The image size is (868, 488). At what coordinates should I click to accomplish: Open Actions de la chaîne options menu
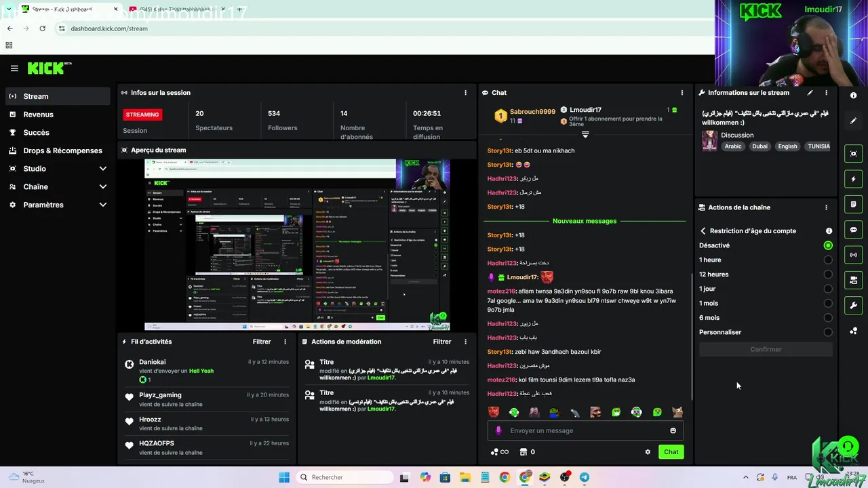(826, 207)
